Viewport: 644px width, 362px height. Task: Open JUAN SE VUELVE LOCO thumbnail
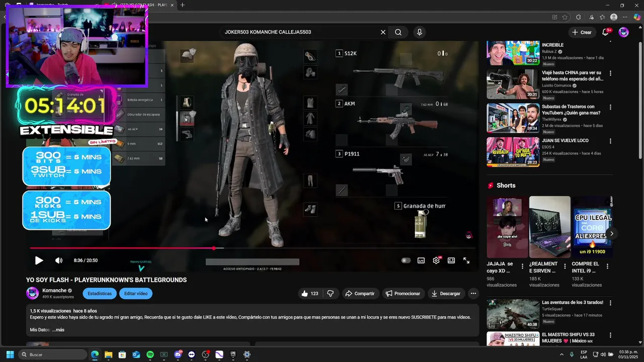pyautogui.click(x=513, y=152)
